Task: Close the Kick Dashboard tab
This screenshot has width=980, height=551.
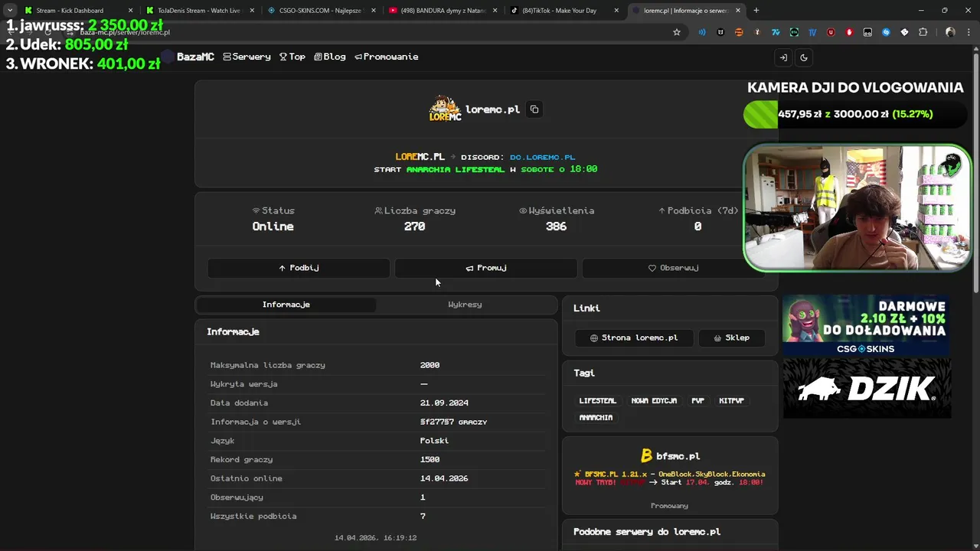Action: coord(130,11)
